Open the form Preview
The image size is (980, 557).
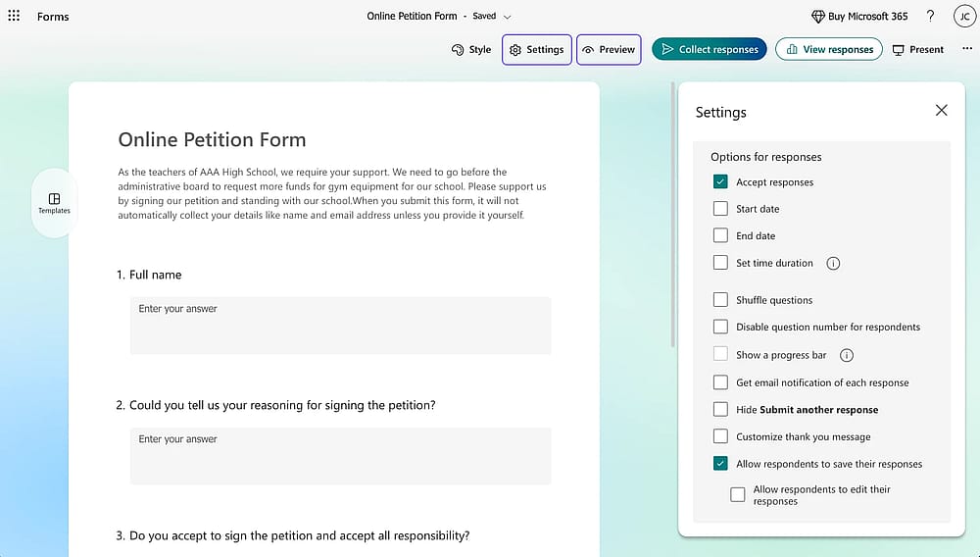609,49
